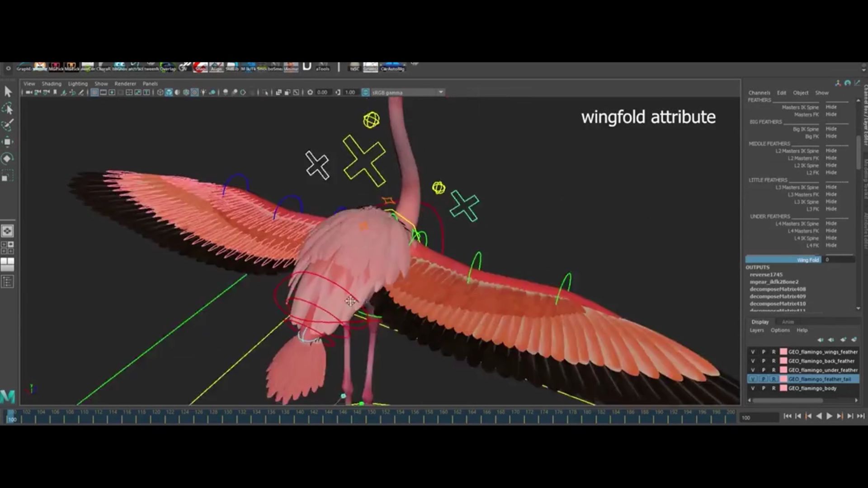Screen dimensions: 868x488
Task: Pick the Move tool in toolbox
Action: pyautogui.click(x=8, y=142)
